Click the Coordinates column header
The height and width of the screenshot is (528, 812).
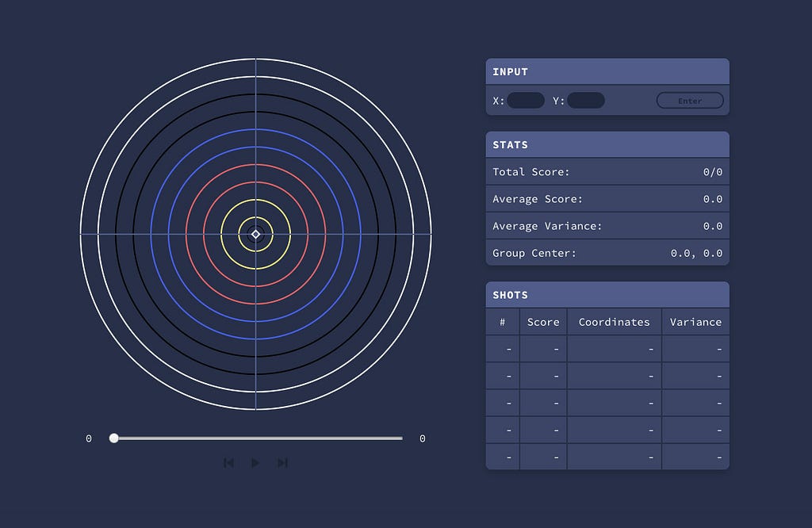pyautogui.click(x=615, y=322)
